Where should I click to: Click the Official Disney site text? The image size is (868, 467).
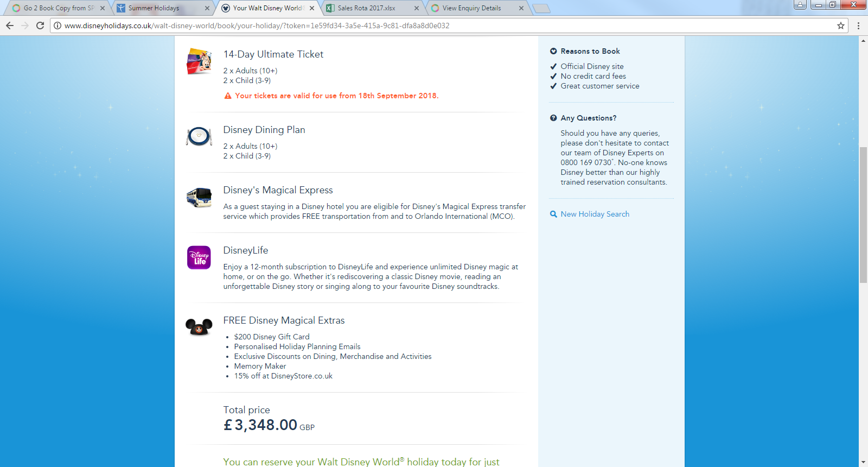592,66
